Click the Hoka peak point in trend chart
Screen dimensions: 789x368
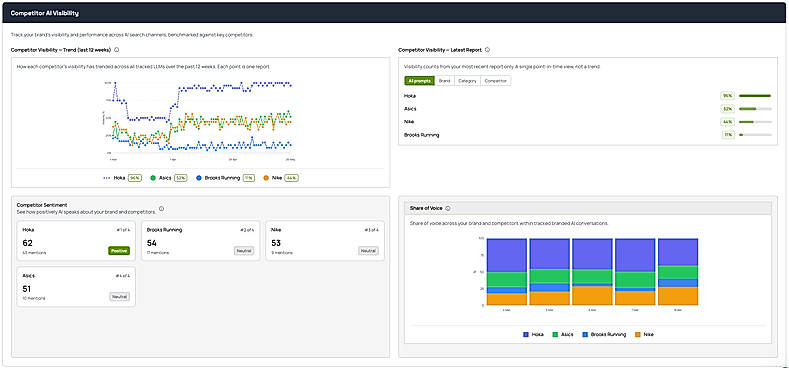115,83
